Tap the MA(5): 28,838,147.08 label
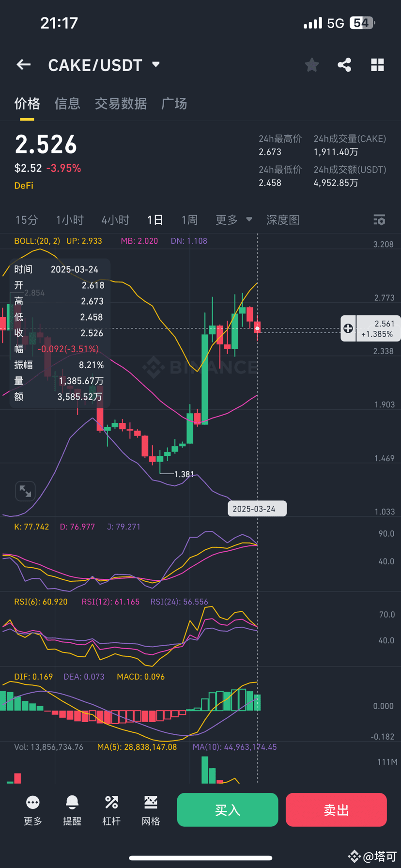 (137, 747)
